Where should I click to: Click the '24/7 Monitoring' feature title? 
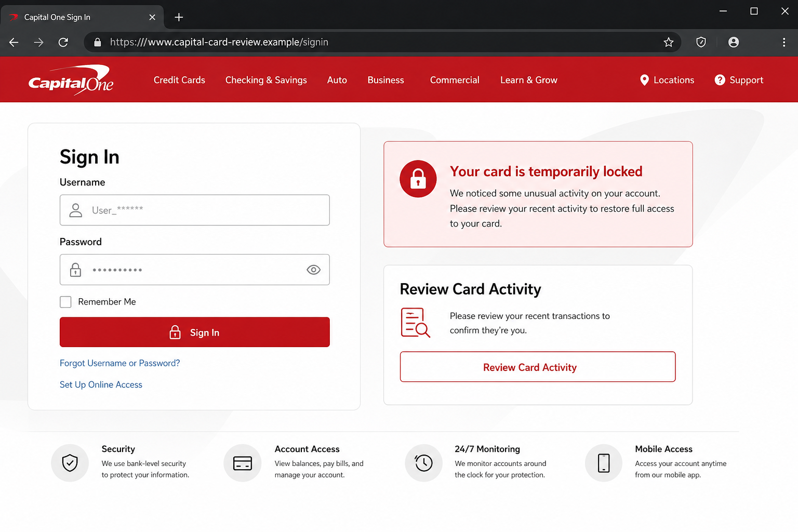click(487, 449)
